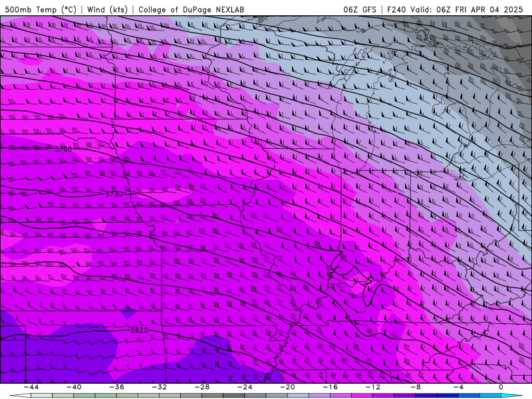Click the -16 color scale label
The height and width of the screenshot is (399, 532).
coord(331,387)
